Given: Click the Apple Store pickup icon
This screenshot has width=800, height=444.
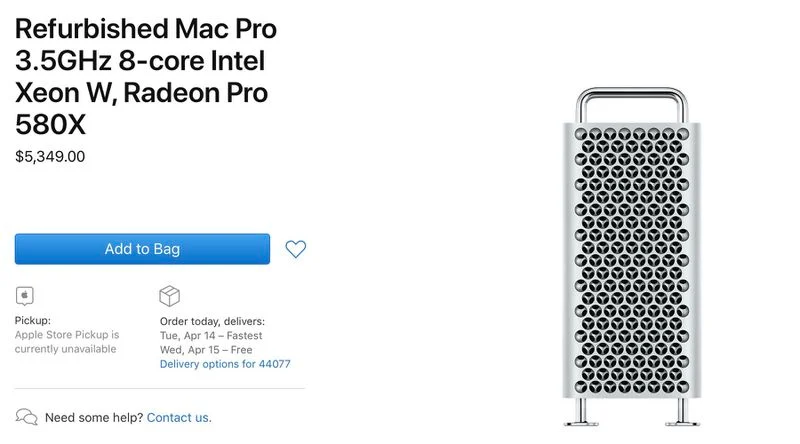Looking at the screenshot, I should 25,296.
